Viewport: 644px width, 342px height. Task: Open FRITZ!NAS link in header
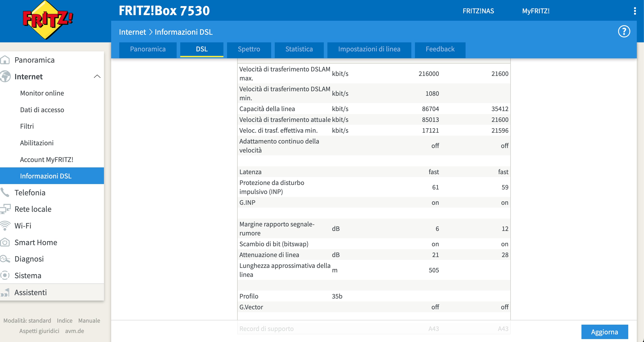(x=478, y=11)
